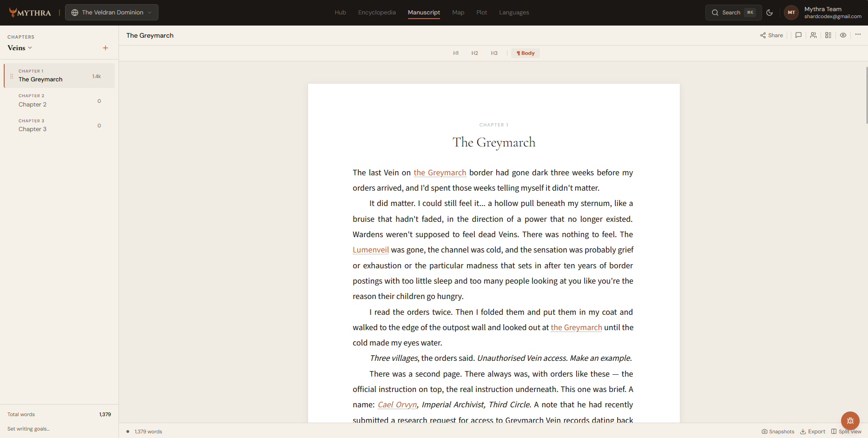Apply H1 heading style
This screenshot has height=438, width=868.
456,53
